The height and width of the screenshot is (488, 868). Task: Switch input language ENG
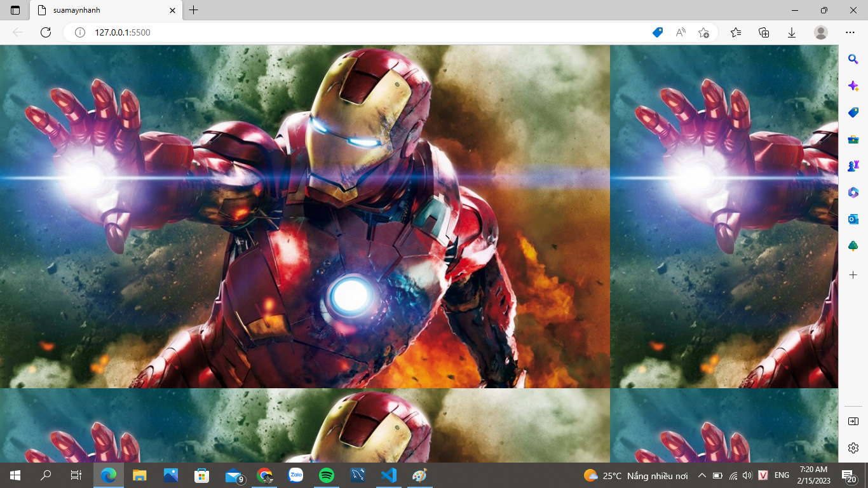click(782, 475)
